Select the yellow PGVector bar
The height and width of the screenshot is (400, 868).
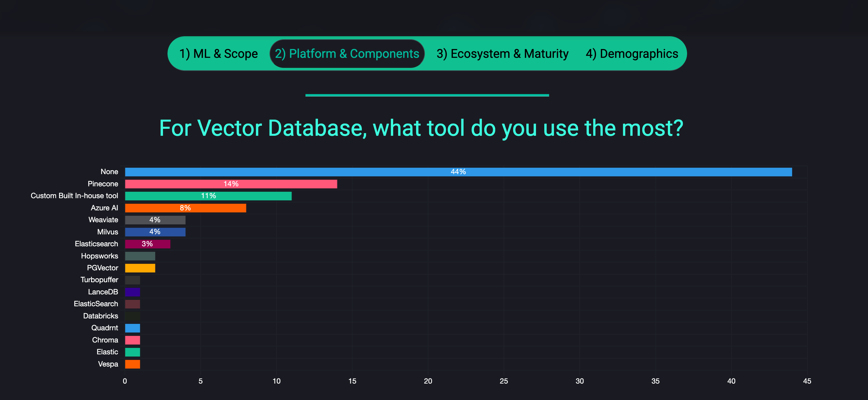tap(140, 268)
